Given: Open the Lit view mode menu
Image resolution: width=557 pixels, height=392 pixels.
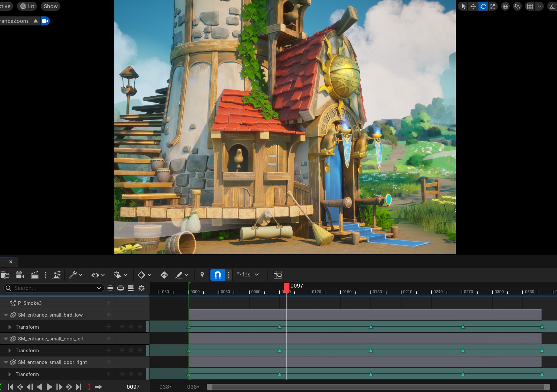Looking at the screenshot, I should [x=27, y=6].
